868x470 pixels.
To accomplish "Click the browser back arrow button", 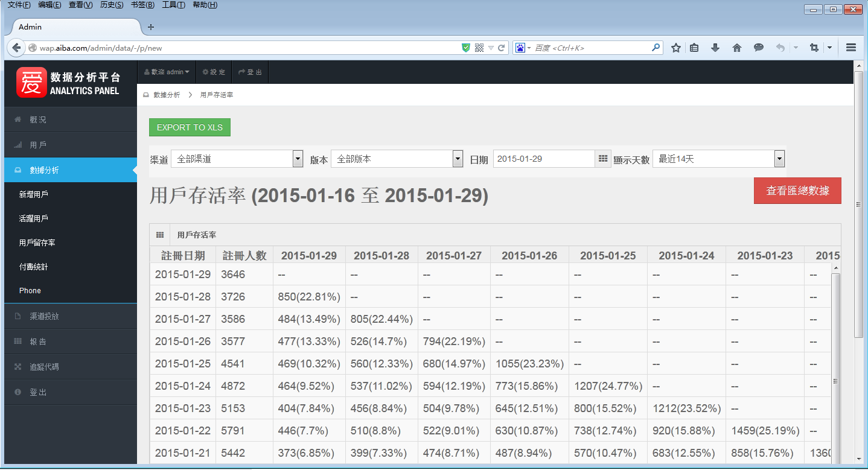I will click(x=16, y=48).
